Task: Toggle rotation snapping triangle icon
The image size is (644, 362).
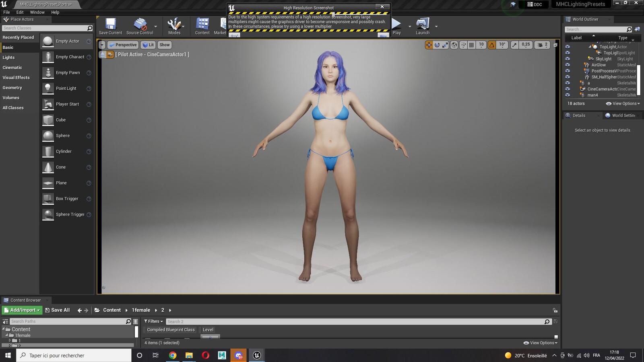Action: click(x=492, y=45)
